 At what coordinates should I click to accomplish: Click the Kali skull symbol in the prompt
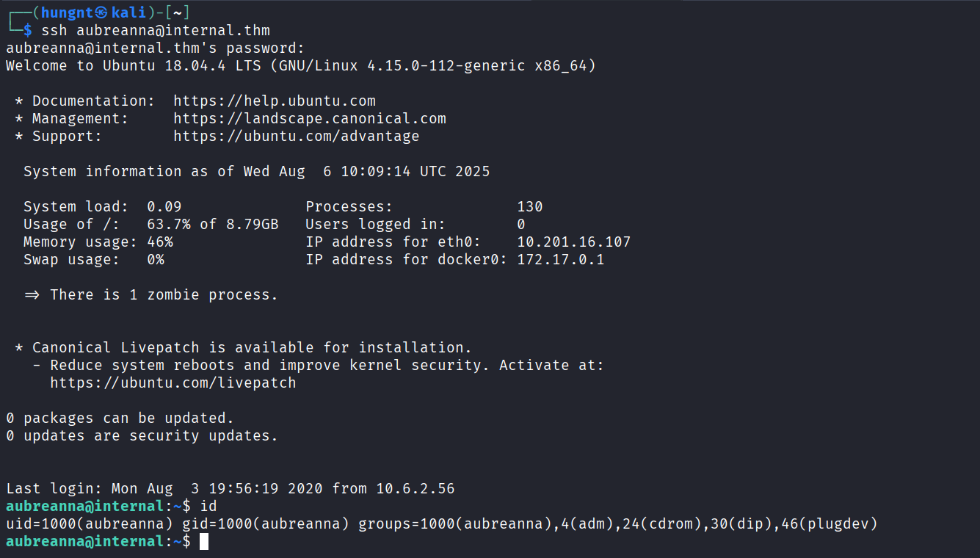point(101,12)
